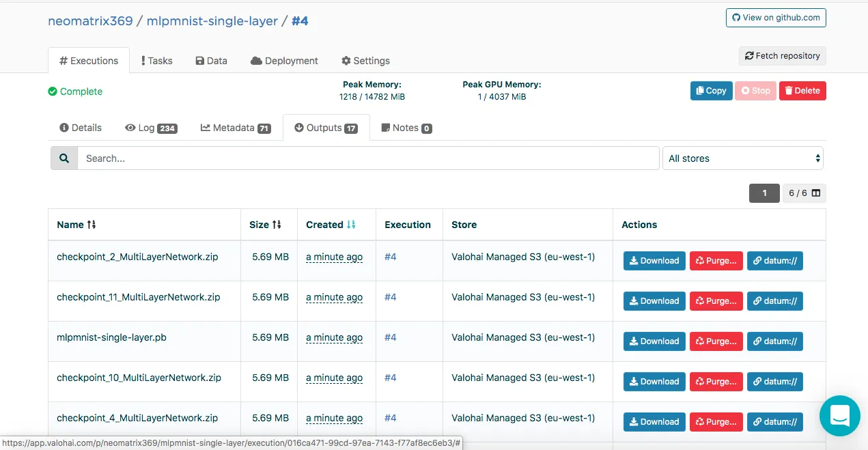Open the Deployment tab
This screenshot has width=868, height=450.
tap(284, 61)
